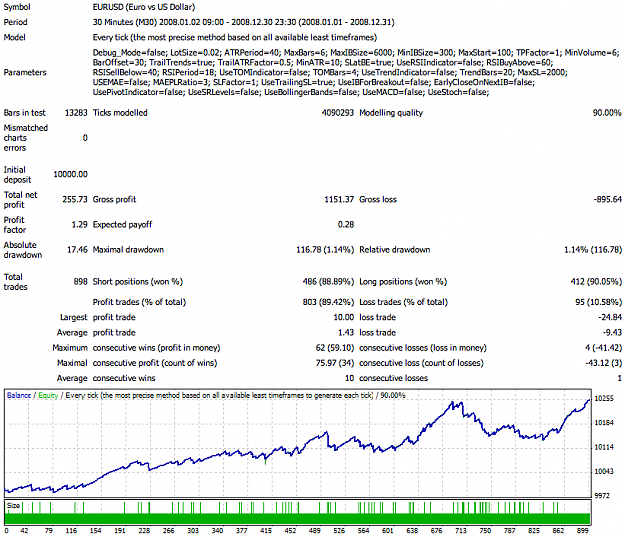Click the 9972 label on chart's y-axis
The width and height of the screenshot is (625, 537).
tap(602, 496)
